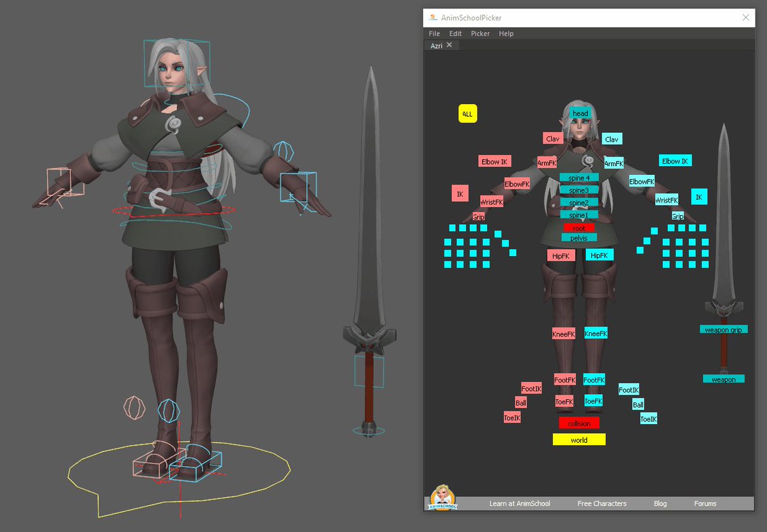
Task: Open the Edit menu
Action: pyautogui.click(x=455, y=33)
